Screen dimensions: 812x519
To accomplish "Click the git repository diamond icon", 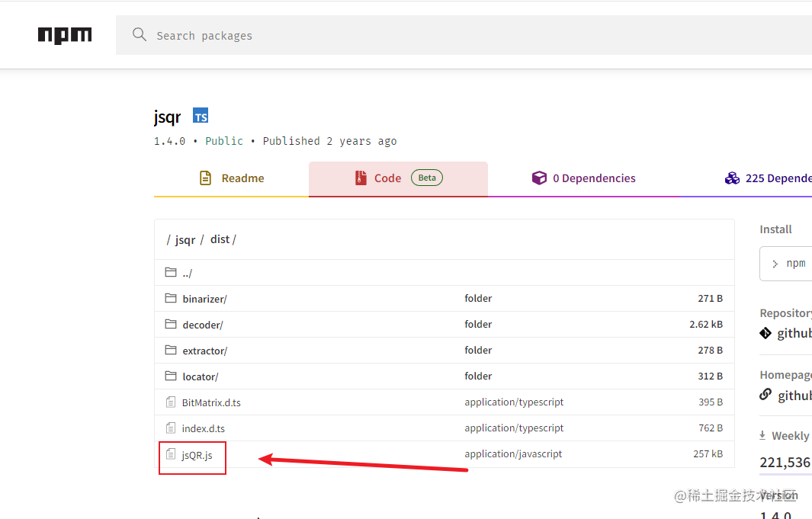I will click(x=765, y=333).
